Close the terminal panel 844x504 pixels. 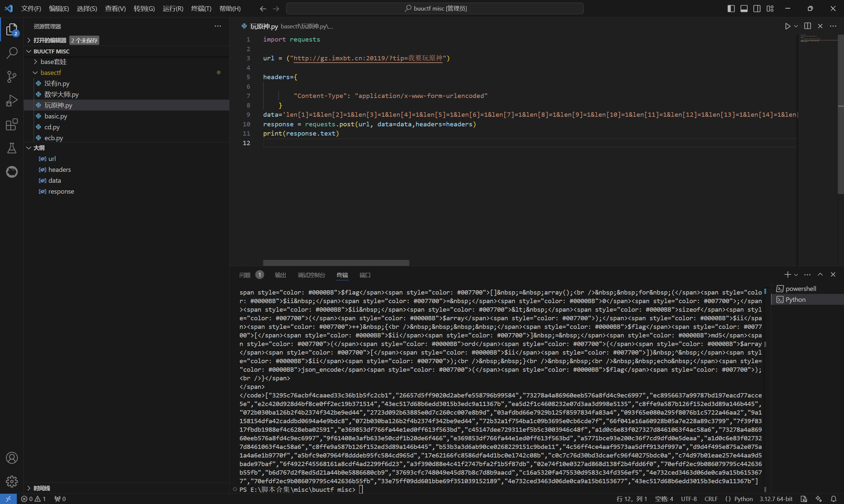(833, 274)
